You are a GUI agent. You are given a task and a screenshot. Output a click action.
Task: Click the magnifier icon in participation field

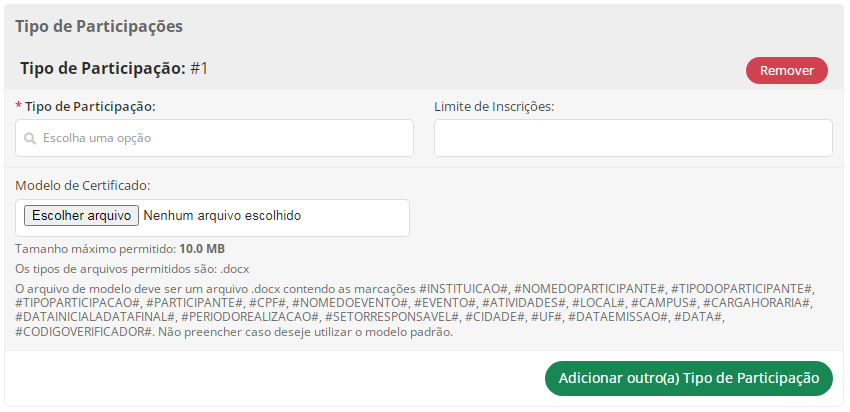[x=30, y=139]
